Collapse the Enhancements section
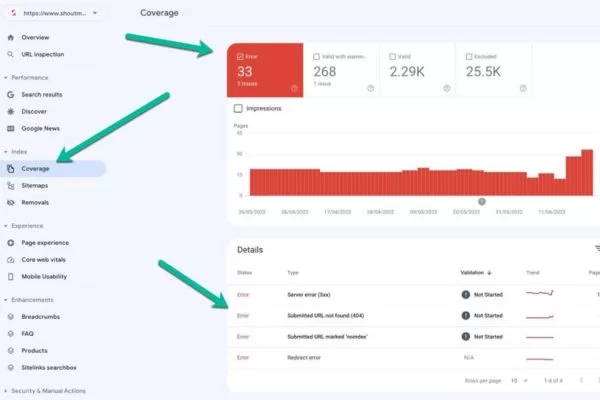Image resolution: width=600 pixels, height=400 pixels. (x=6, y=300)
